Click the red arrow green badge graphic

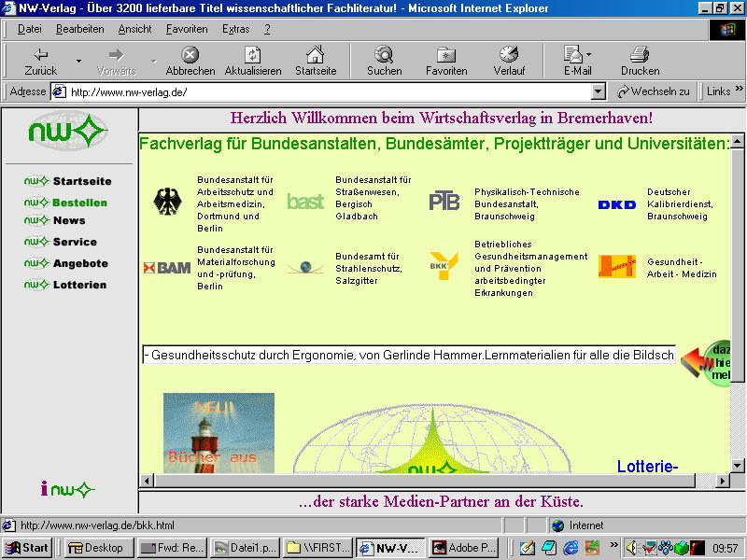point(706,363)
